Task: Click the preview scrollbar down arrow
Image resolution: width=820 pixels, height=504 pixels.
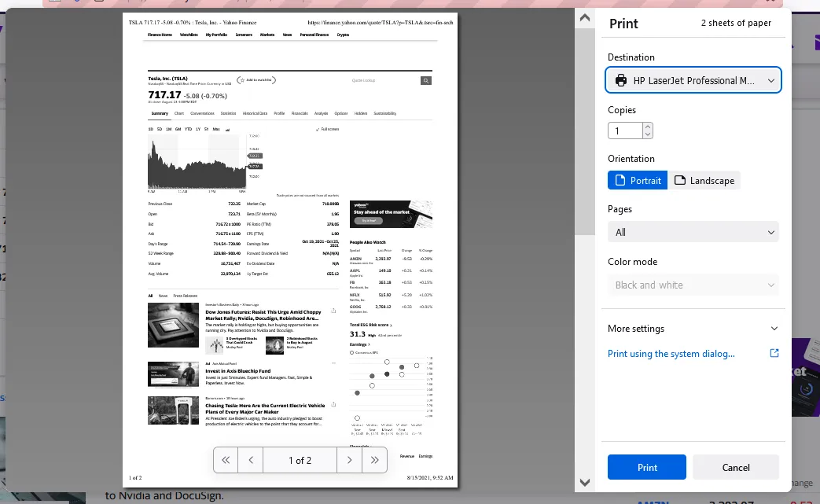Action: 585,482
